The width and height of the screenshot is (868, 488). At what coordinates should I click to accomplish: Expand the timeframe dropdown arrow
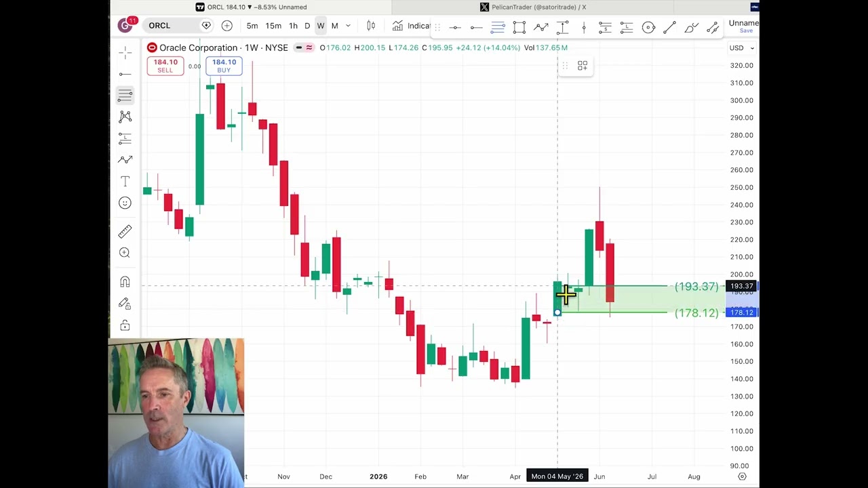click(349, 26)
